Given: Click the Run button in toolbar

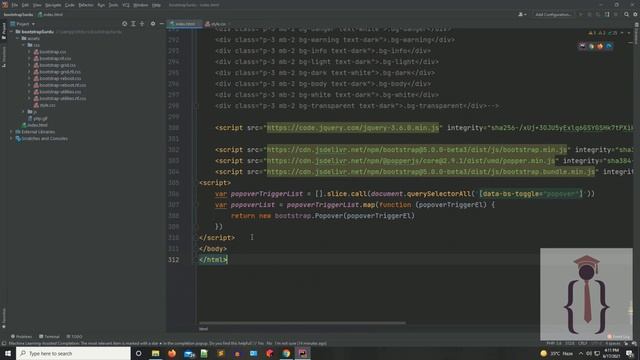Looking at the screenshot, I should [580, 14].
